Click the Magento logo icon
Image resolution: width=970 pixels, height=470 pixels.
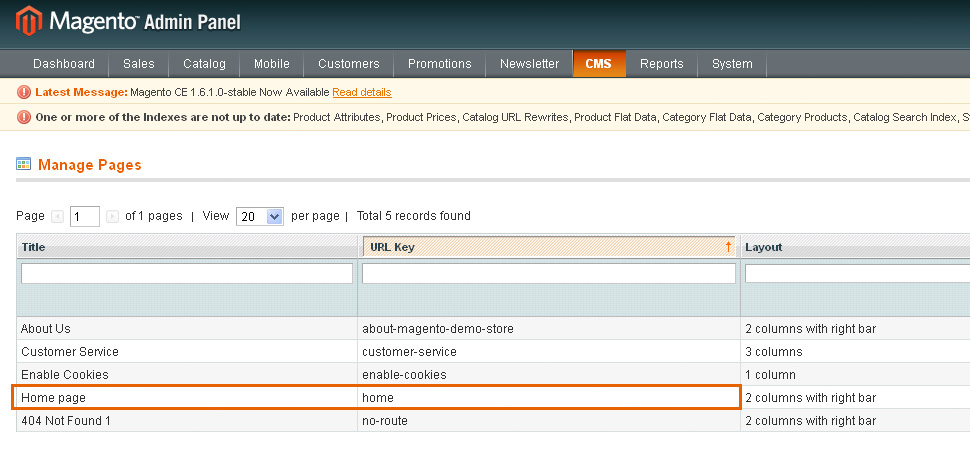click(28, 21)
